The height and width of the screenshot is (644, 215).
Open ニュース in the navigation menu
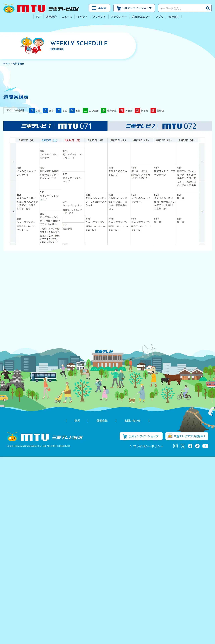click(x=67, y=17)
